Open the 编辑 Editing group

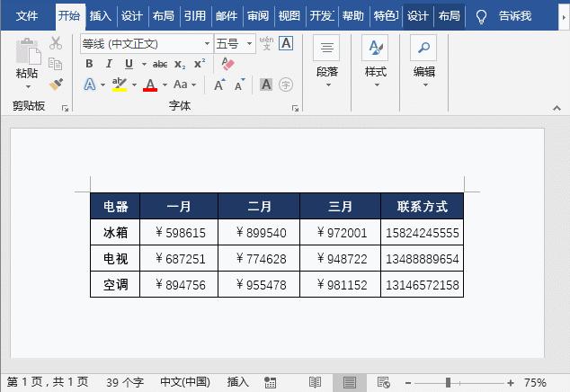[423, 62]
